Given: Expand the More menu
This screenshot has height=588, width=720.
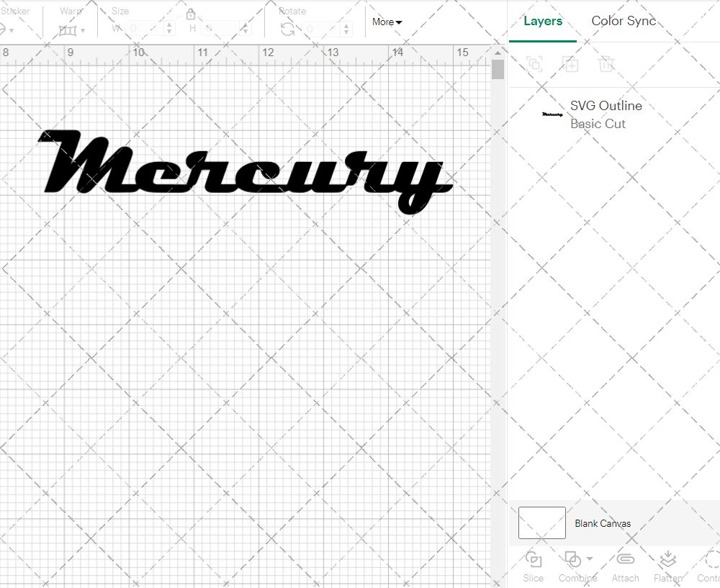Looking at the screenshot, I should click(x=386, y=22).
